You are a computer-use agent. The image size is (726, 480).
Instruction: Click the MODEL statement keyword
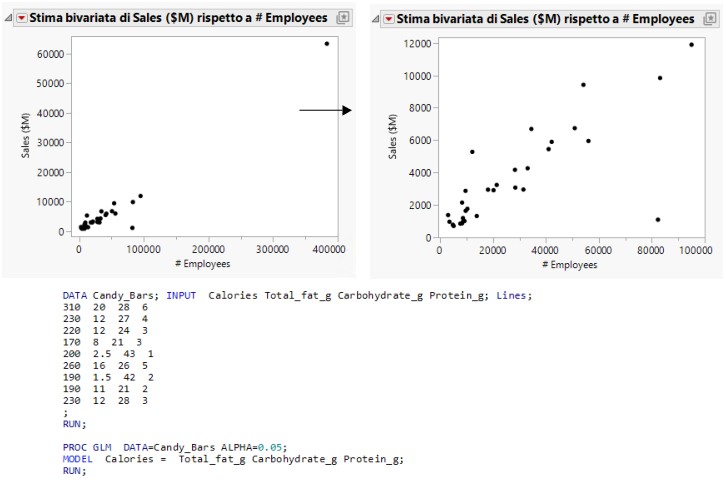coord(75,458)
